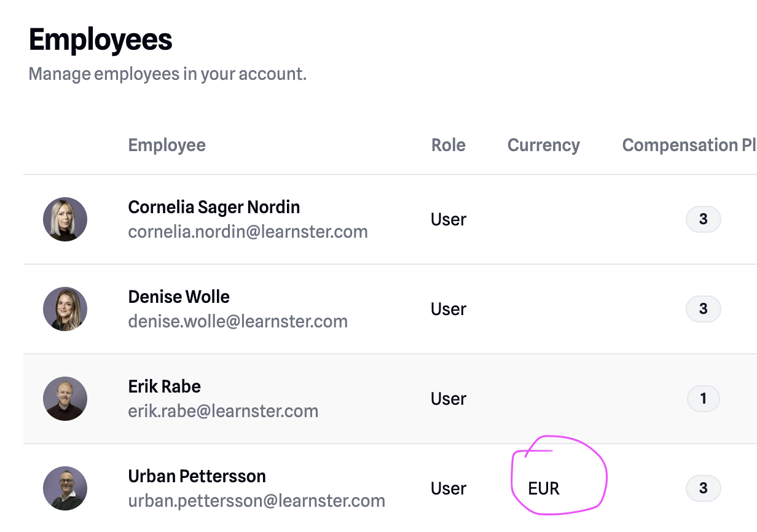Select Urban Pettersson's name in list
This screenshot has height=532, width=757.
(x=197, y=476)
